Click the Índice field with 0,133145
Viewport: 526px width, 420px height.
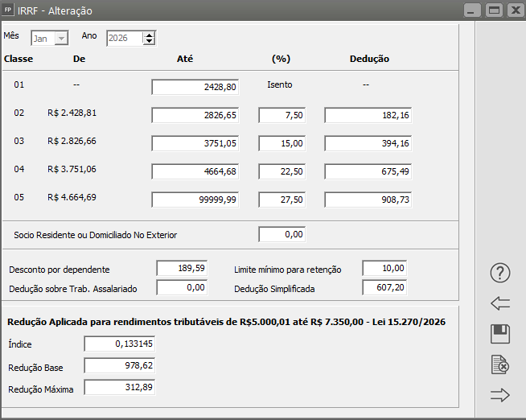[x=120, y=344]
